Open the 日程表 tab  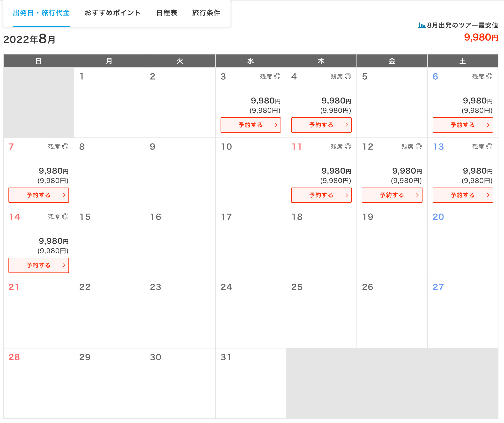[167, 13]
